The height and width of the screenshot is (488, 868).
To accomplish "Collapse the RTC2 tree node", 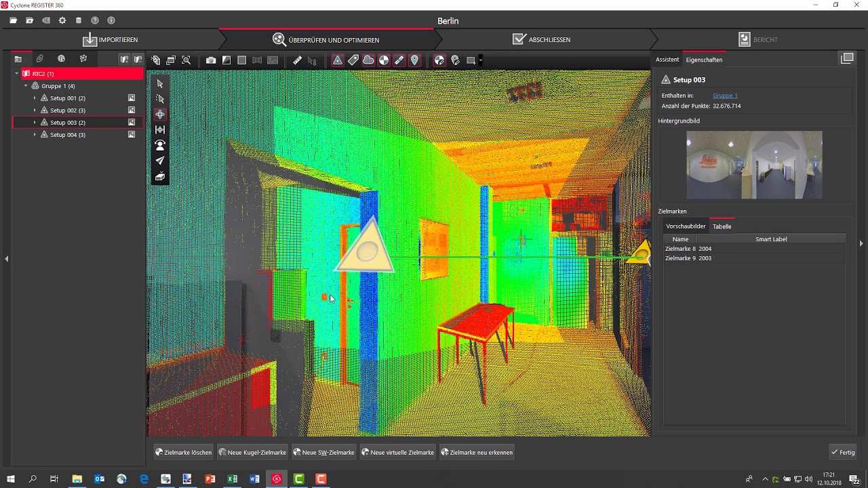I will coord(17,74).
